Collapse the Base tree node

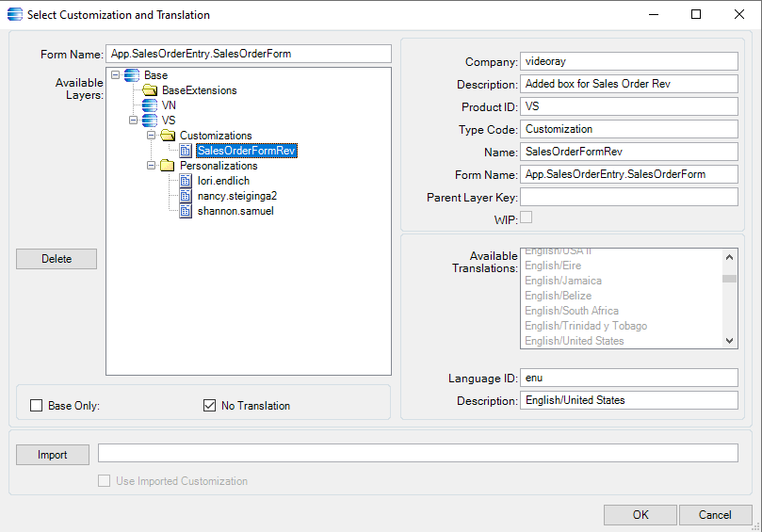[x=115, y=75]
